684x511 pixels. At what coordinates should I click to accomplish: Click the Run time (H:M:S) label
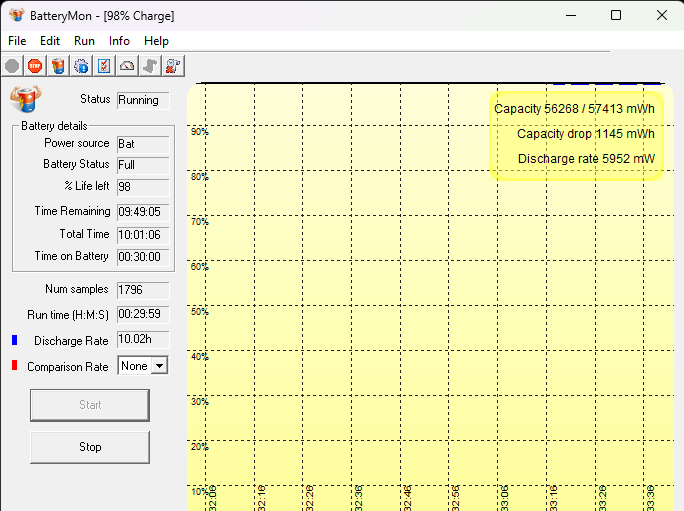[x=68, y=315]
